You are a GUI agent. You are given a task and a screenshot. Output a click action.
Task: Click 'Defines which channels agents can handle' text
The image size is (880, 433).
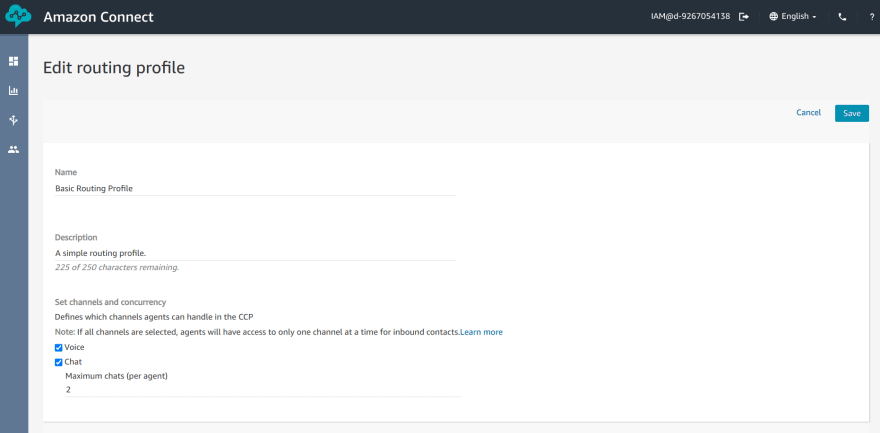coord(154,317)
